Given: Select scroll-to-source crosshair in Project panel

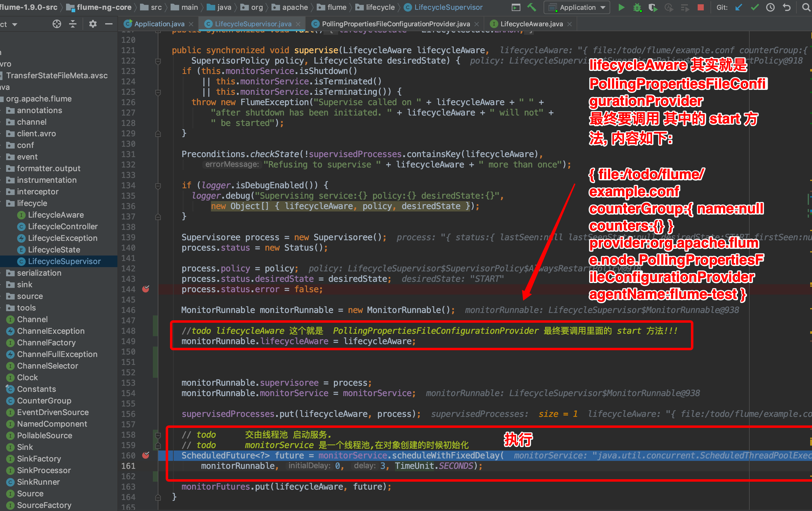Looking at the screenshot, I should click(57, 24).
